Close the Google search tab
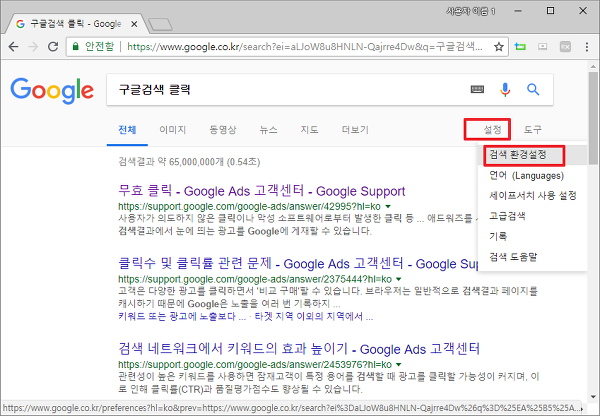 134,24
